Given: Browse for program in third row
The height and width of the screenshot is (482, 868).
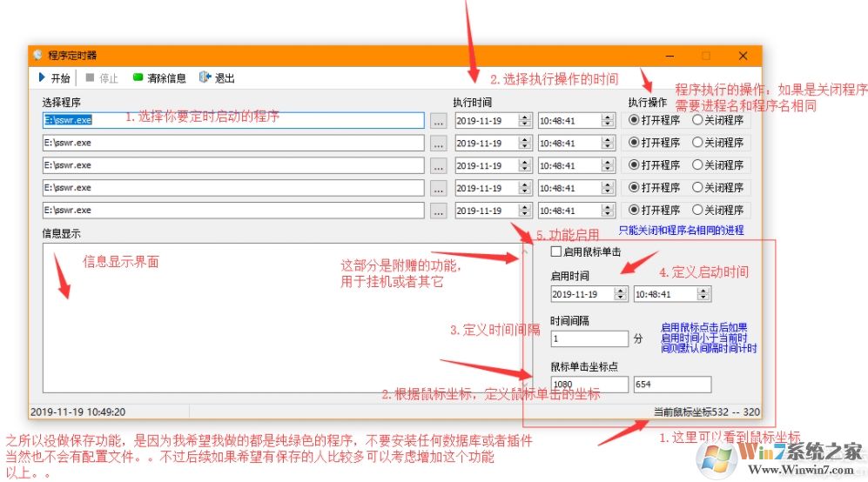Looking at the screenshot, I should (x=439, y=165).
